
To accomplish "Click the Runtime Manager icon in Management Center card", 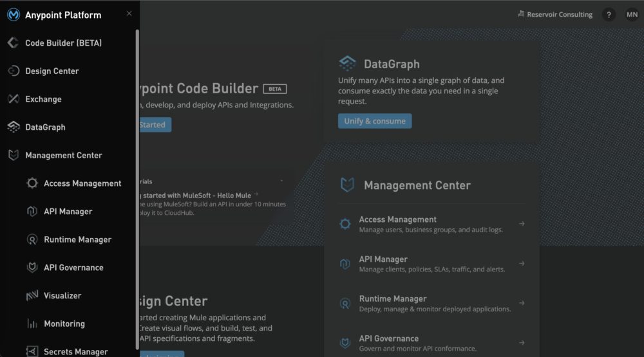I will pos(345,303).
